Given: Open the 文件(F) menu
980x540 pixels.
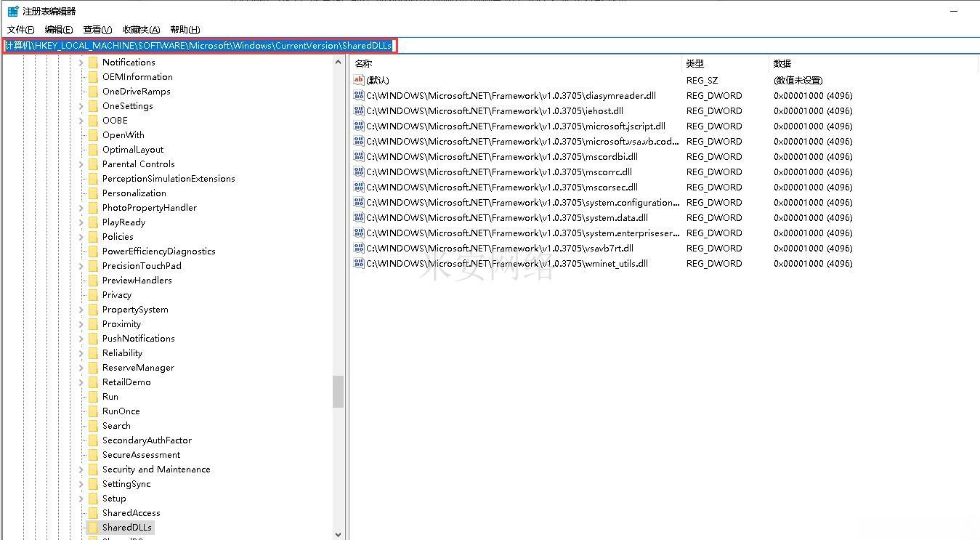Looking at the screenshot, I should (x=21, y=29).
